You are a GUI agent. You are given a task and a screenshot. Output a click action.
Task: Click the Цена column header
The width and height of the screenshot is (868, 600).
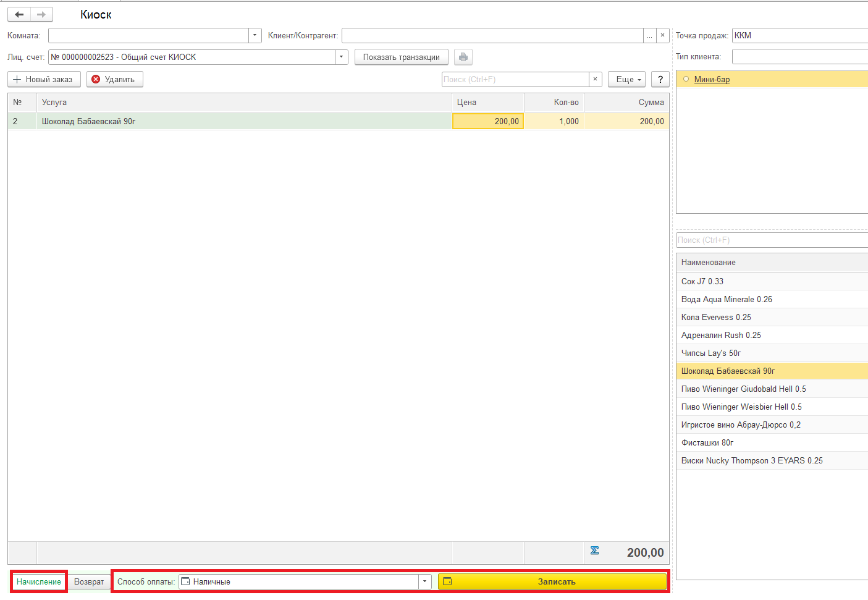[x=488, y=103]
